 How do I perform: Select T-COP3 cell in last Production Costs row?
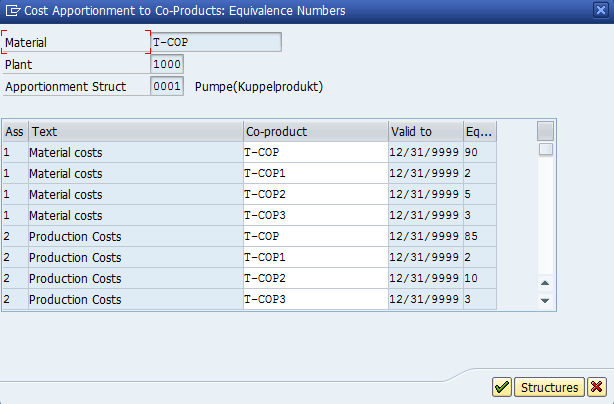(x=314, y=299)
